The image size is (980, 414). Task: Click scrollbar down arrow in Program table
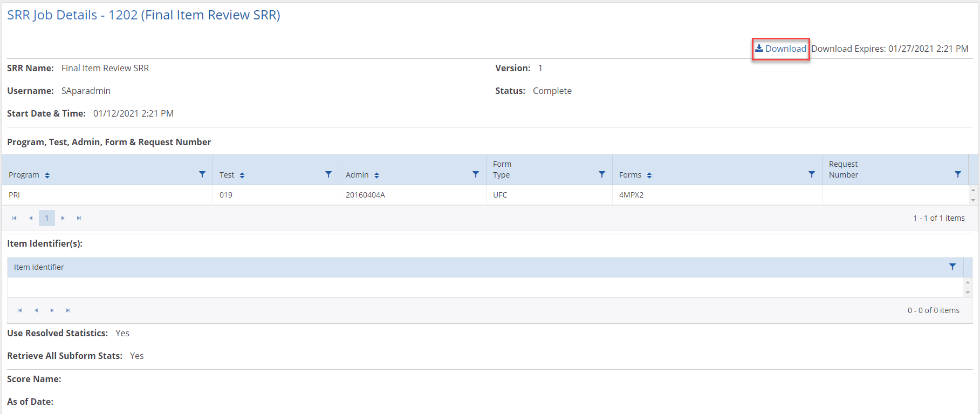point(973,200)
